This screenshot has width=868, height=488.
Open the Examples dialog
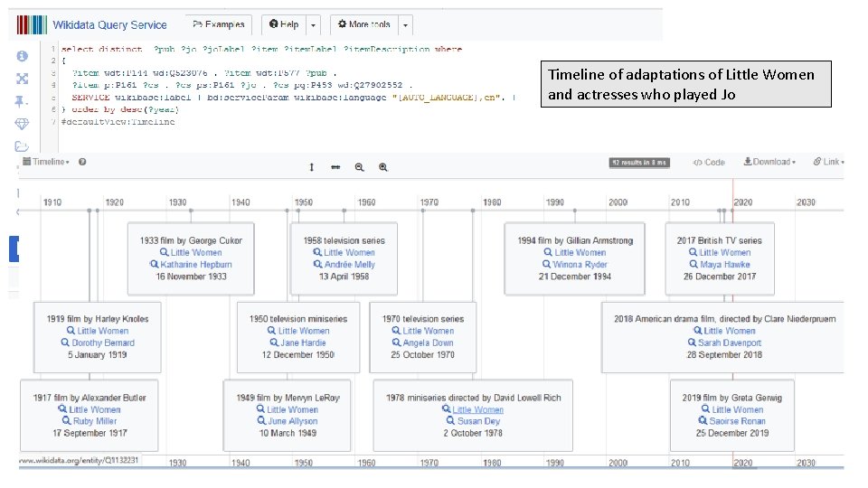[219, 25]
